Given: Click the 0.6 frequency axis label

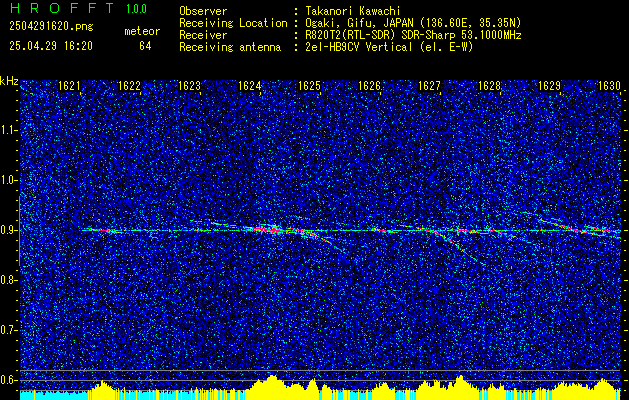Looking at the screenshot, I should [x=8, y=380].
